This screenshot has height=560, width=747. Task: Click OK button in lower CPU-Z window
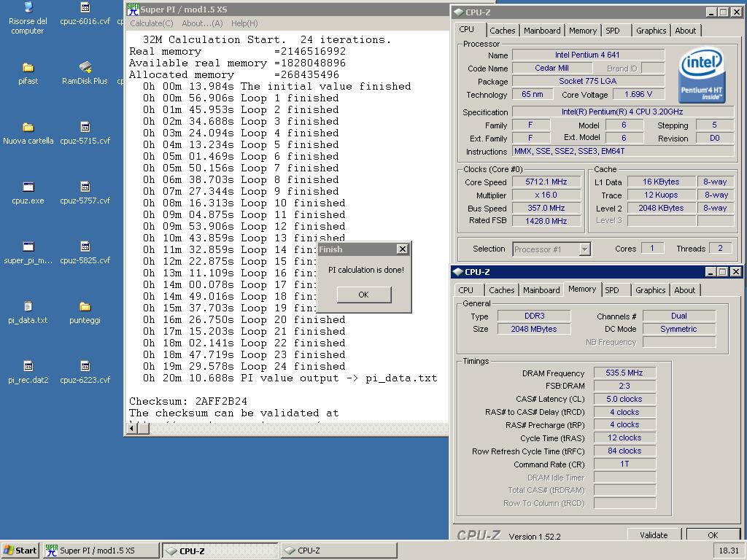pos(713,534)
